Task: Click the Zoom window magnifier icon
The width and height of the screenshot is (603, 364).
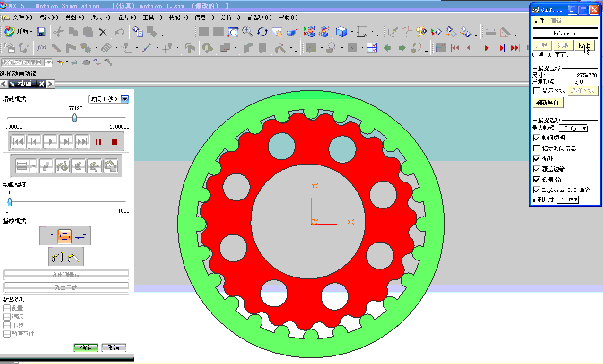Action: (233, 32)
